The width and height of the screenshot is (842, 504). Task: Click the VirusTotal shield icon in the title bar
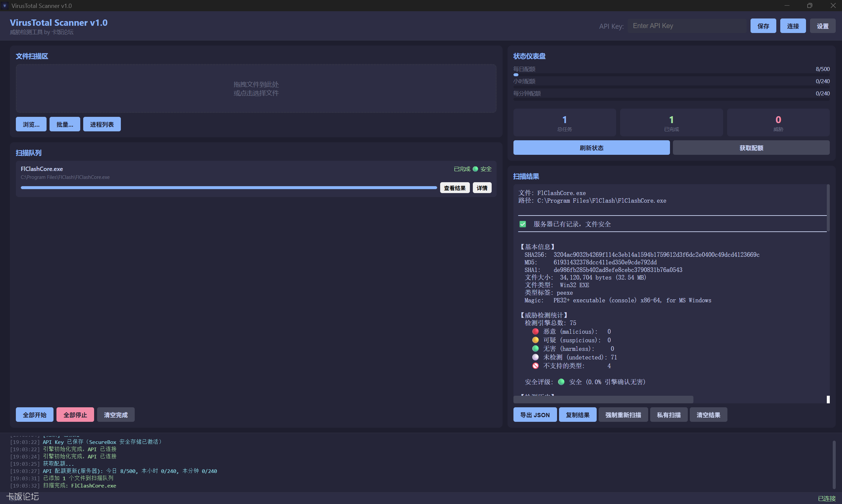coord(5,6)
